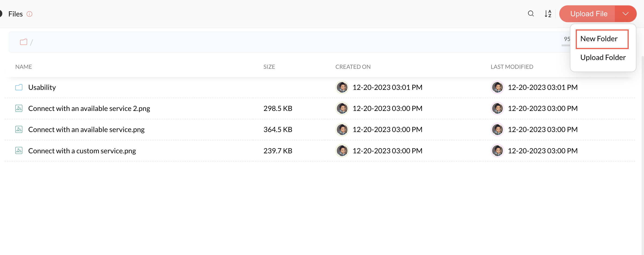Click image icon for Connect with a custom service.png
This screenshot has height=255, width=644.
tap(19, 151)
